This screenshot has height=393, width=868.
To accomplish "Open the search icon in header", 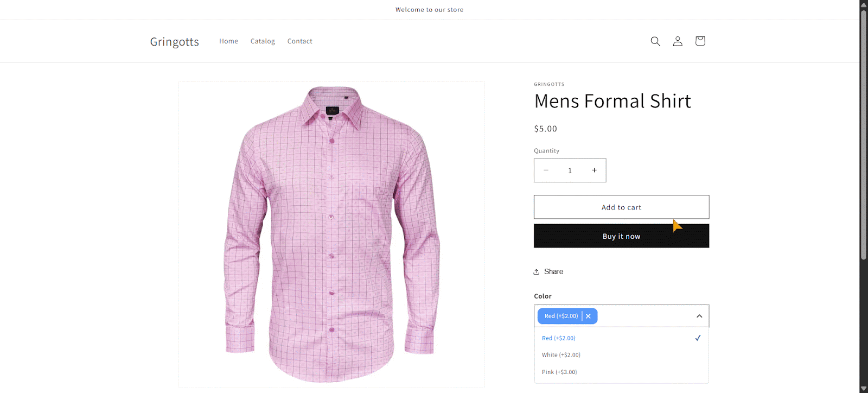I will click(655, 41).
